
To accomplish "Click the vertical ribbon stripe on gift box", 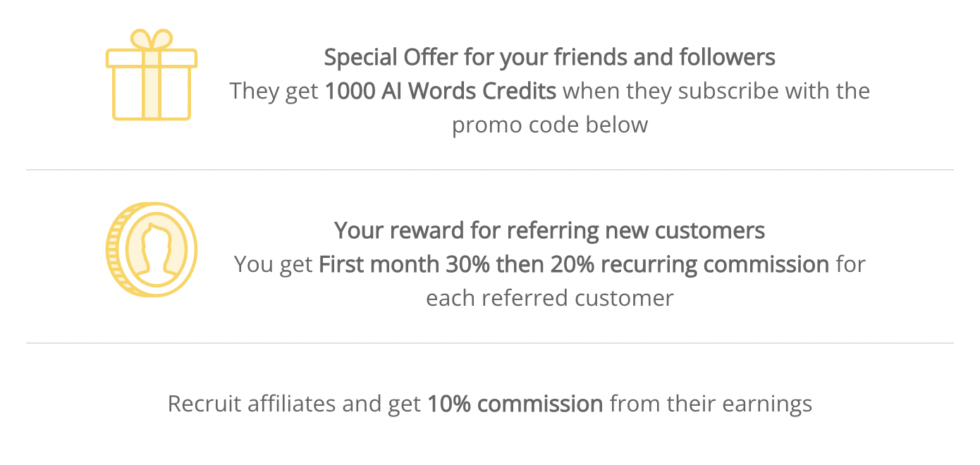I will coord(152,85).
